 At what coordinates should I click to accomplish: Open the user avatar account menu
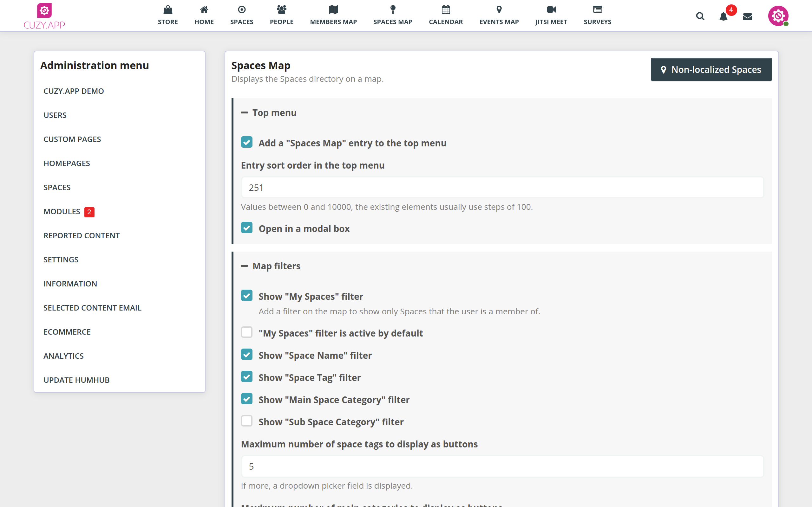[778, 16]
